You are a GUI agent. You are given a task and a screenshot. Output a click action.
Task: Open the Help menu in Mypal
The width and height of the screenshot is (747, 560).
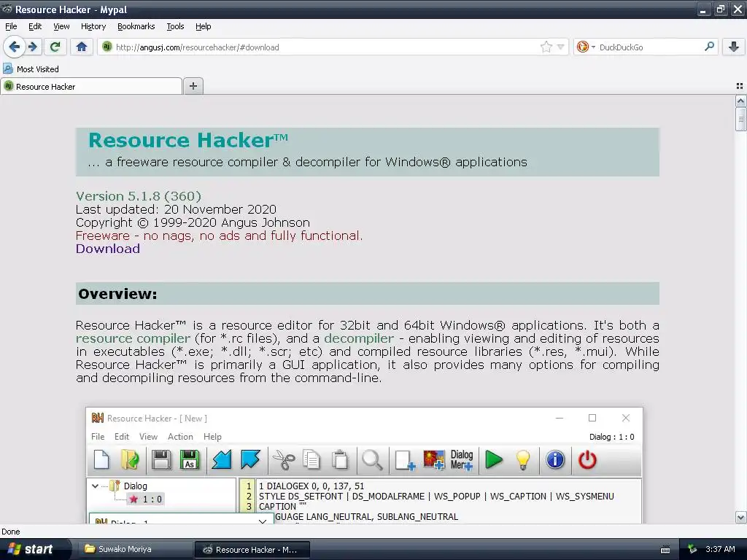pyautogui.click(x=203, y=26)
